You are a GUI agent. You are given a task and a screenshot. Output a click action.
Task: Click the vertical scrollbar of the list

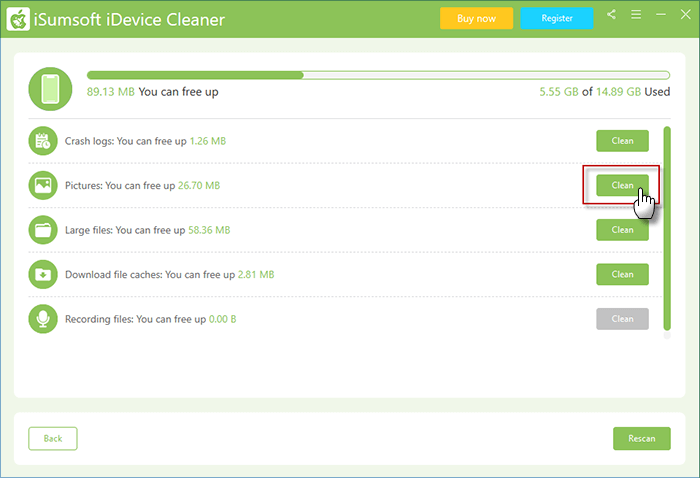pyautogui.click(x=667, y=229)
